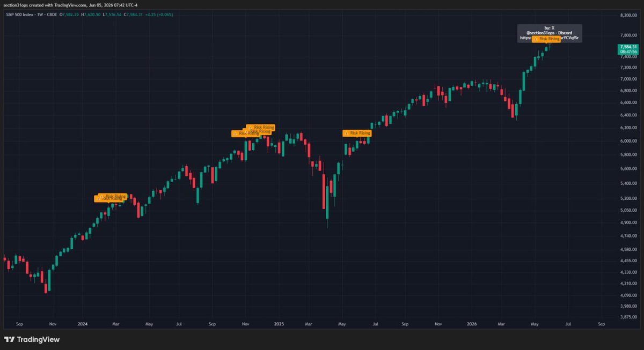Click the 2026 label on the time axis

472,324
